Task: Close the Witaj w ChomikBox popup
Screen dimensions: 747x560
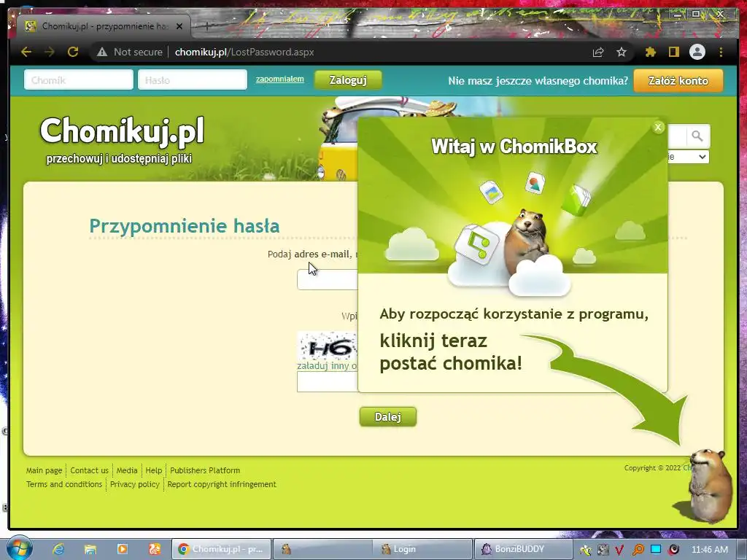Action: pos(658,127)
